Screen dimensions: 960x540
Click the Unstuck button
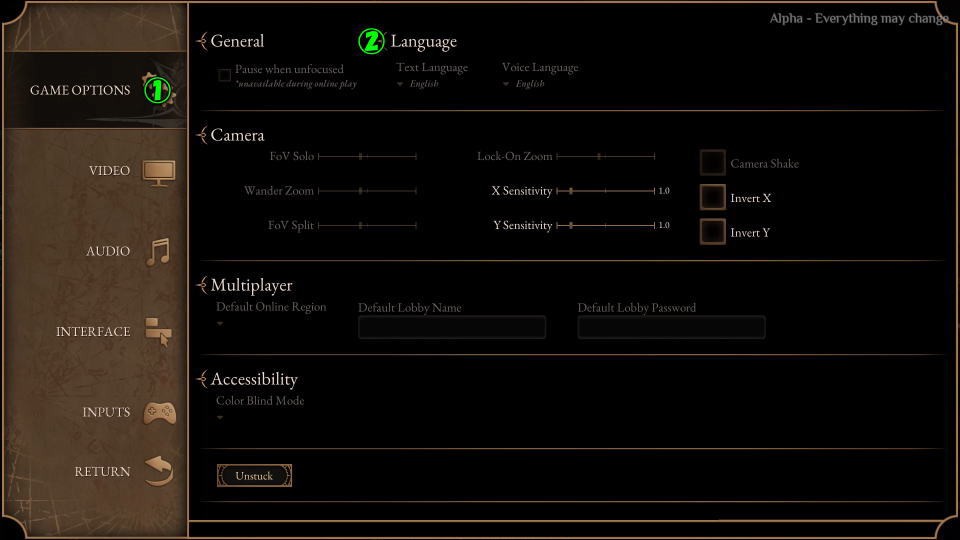click(x=254, y=476)
